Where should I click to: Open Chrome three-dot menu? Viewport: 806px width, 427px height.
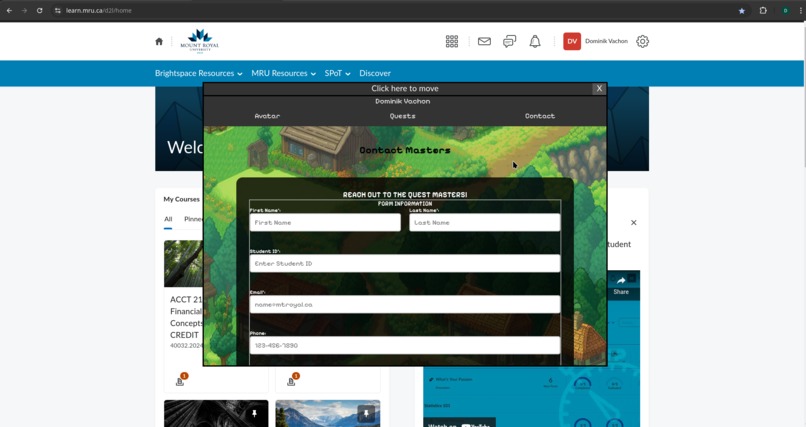800,10
